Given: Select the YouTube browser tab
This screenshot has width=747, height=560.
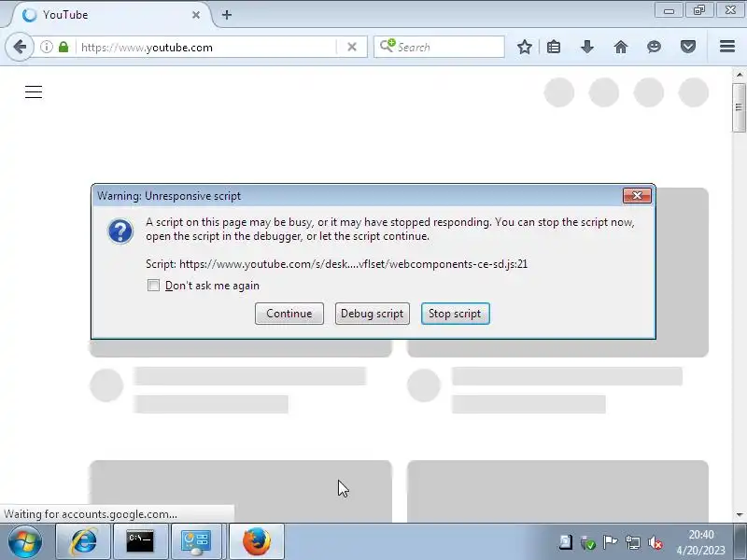Looking at the screenshot, I should 110,15.
